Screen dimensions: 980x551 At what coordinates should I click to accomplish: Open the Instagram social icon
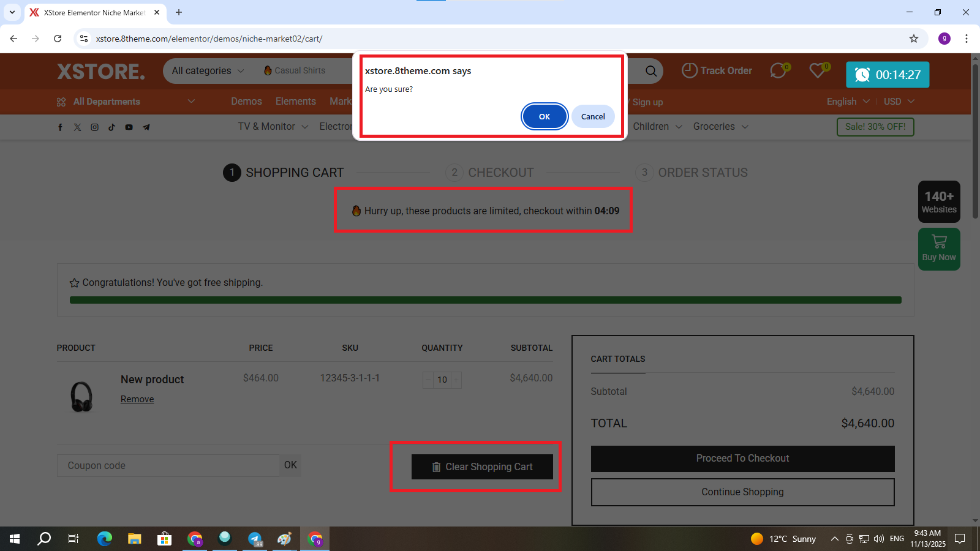tap(94, 127)
